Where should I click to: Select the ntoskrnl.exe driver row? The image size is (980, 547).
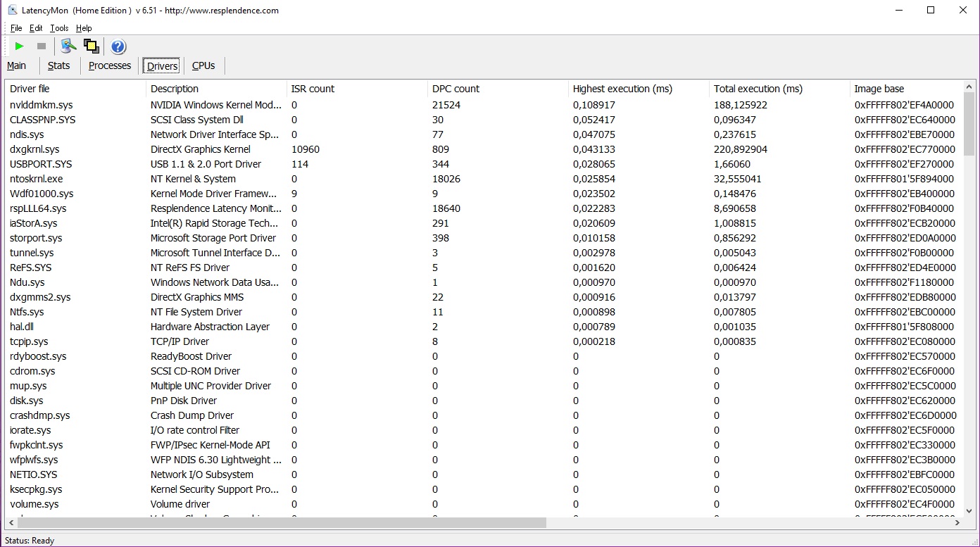[484, 179]
